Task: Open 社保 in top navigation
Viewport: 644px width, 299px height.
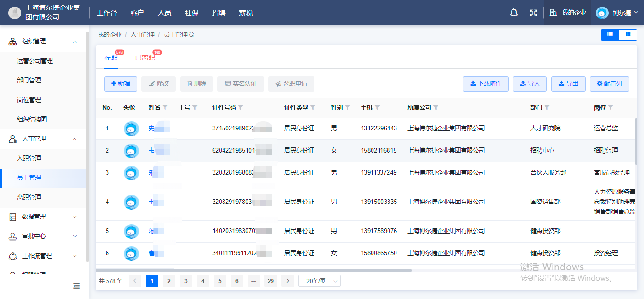Action: 191,13
